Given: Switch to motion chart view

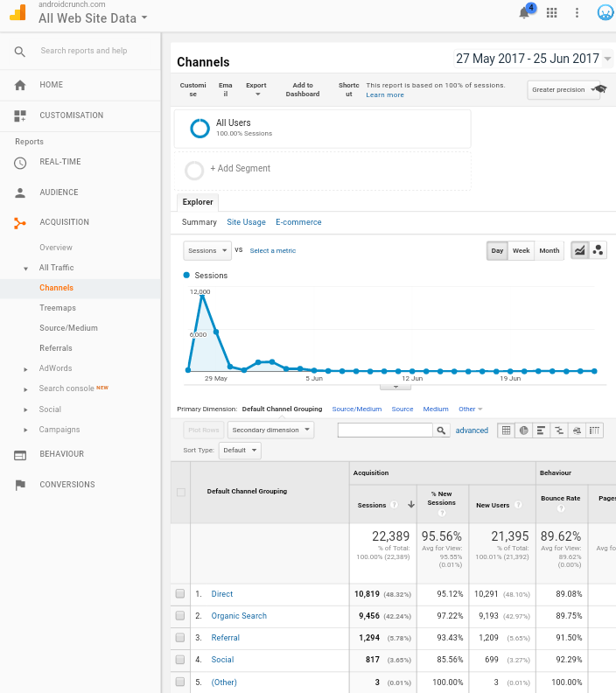Looking at the screenshot, I should pyautogui.click(x=598, y=250).
